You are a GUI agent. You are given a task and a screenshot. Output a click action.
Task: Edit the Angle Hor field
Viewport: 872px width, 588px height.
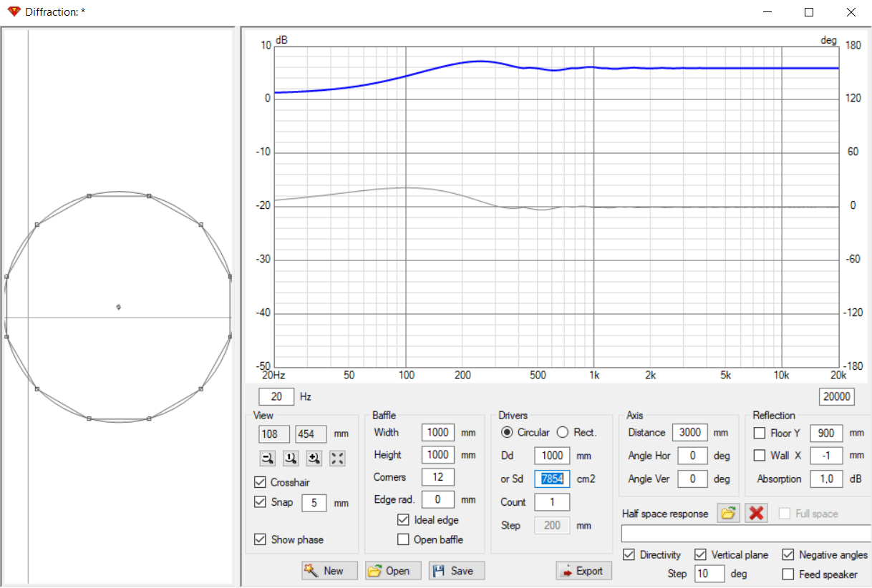pyautogui.click(x=693, y=456)
